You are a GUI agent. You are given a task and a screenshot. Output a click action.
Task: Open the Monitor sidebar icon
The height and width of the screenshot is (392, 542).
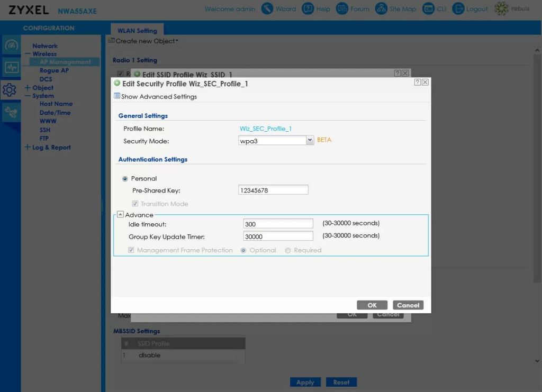pos(11,68)
